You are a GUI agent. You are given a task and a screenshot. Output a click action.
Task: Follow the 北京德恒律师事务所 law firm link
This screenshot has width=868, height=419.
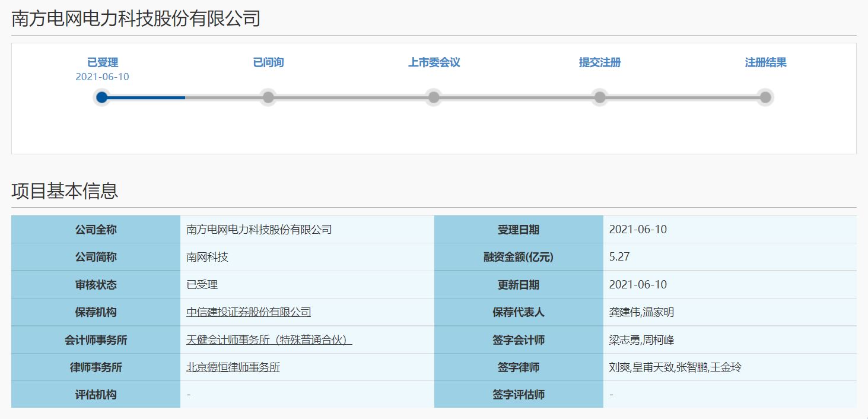tap(233, 367)
